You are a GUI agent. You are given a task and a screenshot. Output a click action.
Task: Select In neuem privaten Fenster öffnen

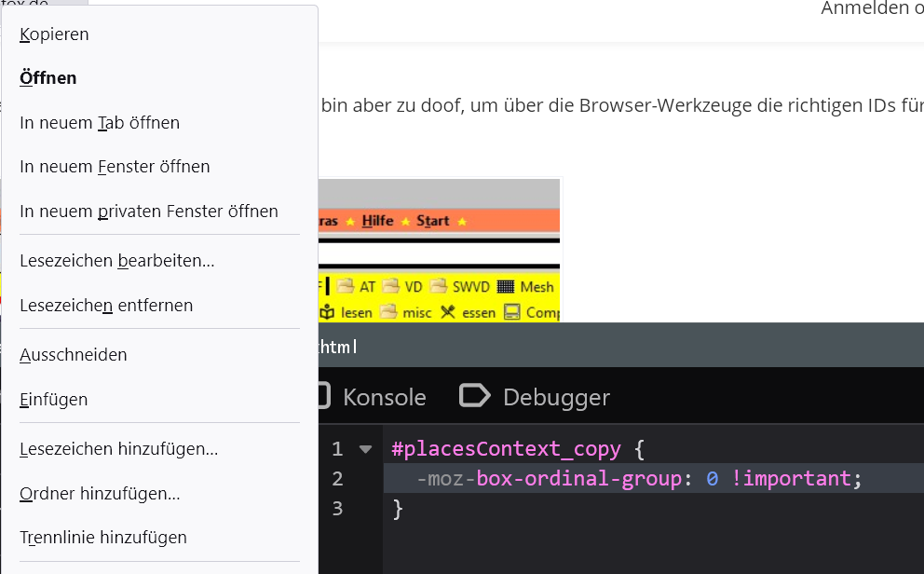pyautogui.click(x=149, y=212)
